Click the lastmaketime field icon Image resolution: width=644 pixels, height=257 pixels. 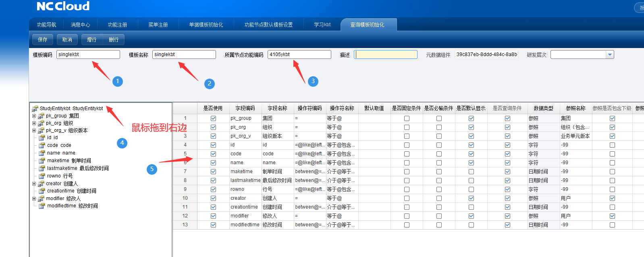42,168
